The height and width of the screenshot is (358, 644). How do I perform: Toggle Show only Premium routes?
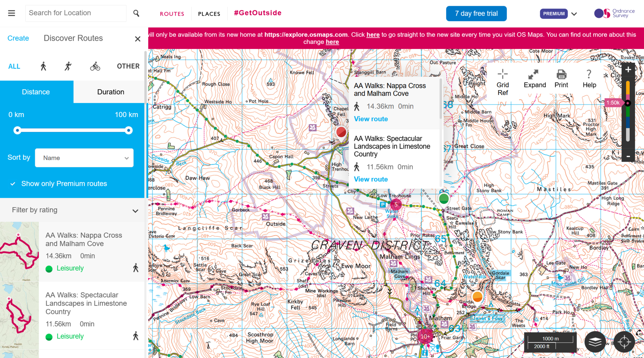(x=58, y=184)
